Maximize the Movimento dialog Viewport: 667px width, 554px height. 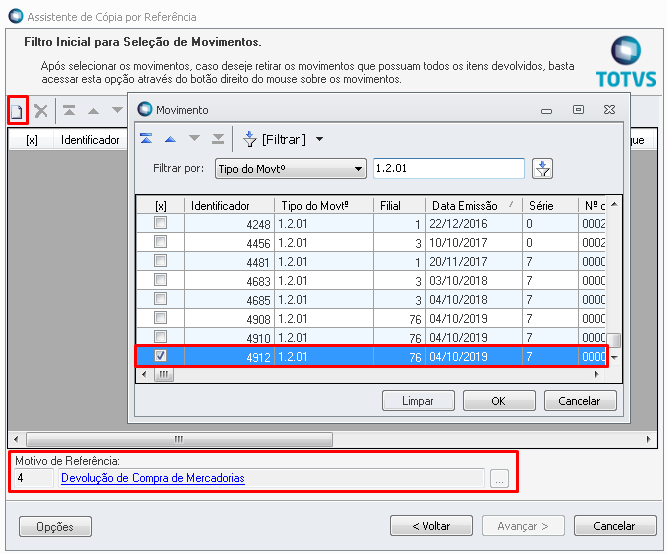coord(578,110)
